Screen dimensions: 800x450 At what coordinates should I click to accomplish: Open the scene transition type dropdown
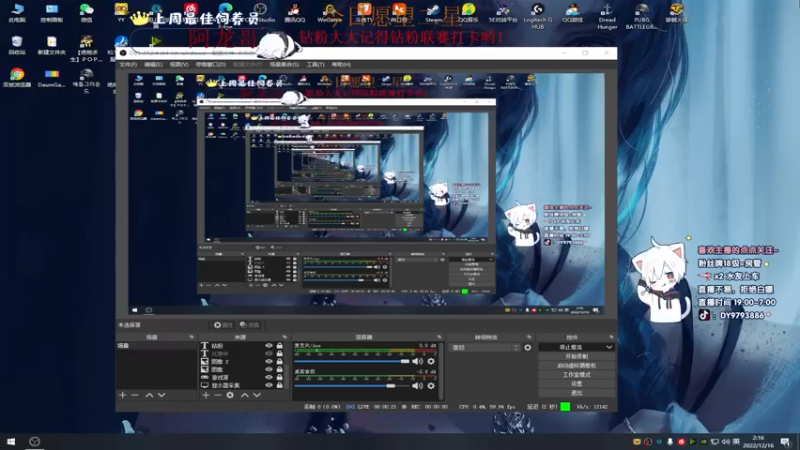pyautogui.click(x=484, y=347)
